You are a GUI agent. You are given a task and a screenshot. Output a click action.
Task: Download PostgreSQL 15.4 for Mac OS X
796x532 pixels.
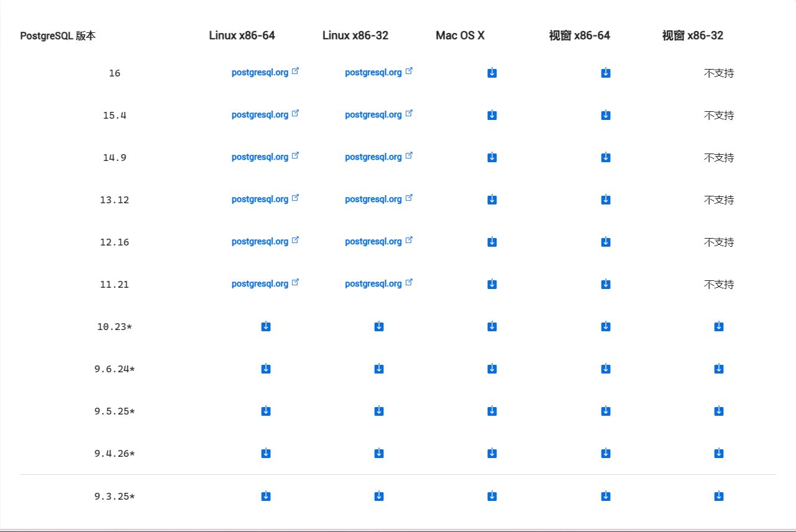[x=492, y=115]
